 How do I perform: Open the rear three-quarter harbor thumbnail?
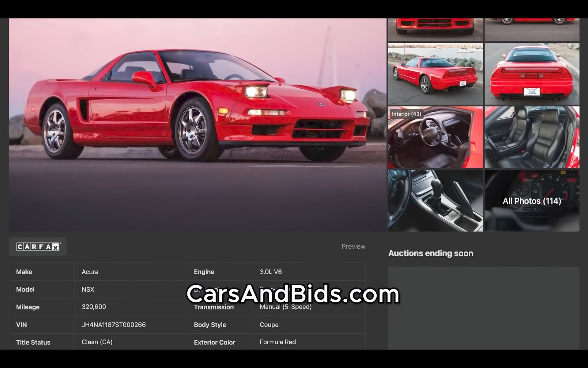click(x=435, y=74)
